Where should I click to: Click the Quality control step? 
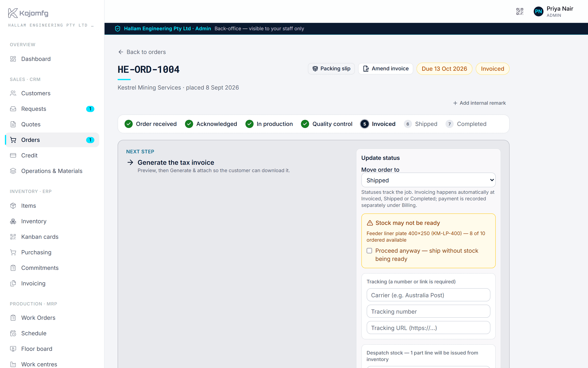[326, 124]
